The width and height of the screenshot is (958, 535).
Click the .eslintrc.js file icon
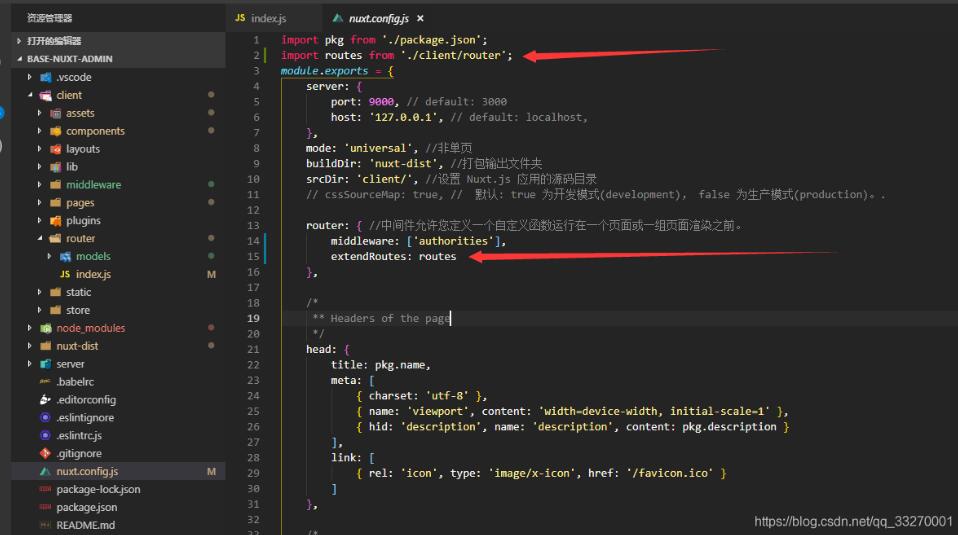(x=45, y=435)
